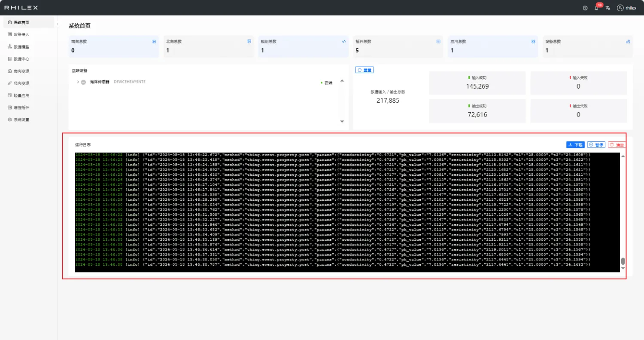
Task: Click the device list scroll-down arrow
Action: pyautogui.click(x=342, y=122)
